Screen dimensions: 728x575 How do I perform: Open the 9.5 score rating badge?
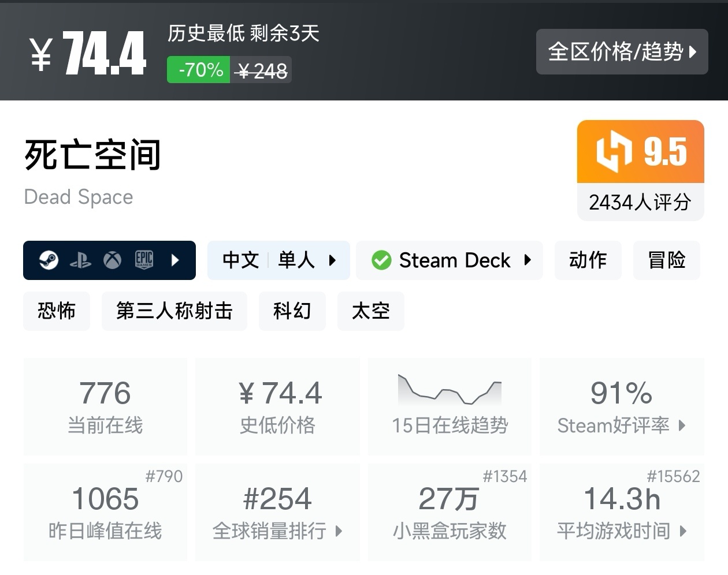click(640, 152)
